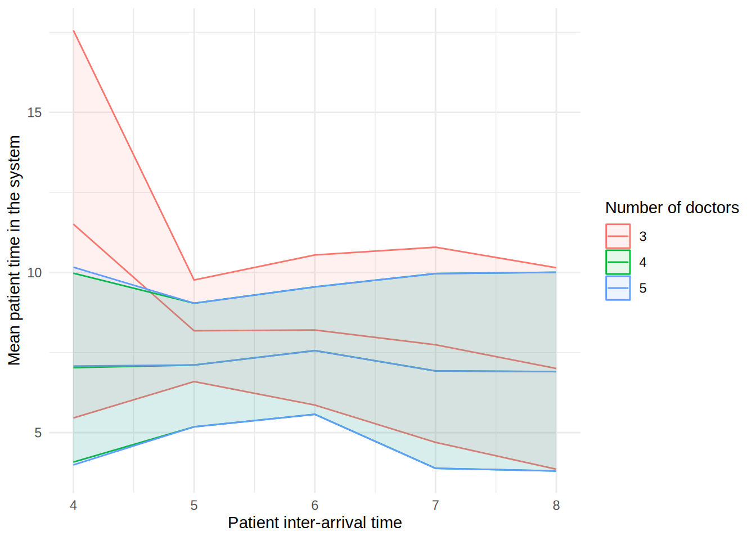Click the y-axis tick label 5
This screenshot has height=540, width=756.
[38, 433]
